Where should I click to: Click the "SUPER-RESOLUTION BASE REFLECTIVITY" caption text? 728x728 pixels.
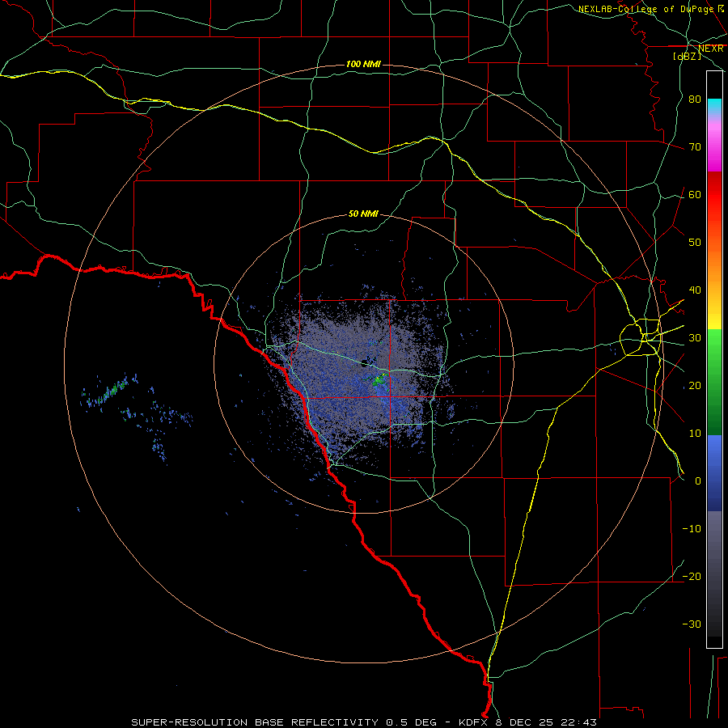tap(255, 722)
